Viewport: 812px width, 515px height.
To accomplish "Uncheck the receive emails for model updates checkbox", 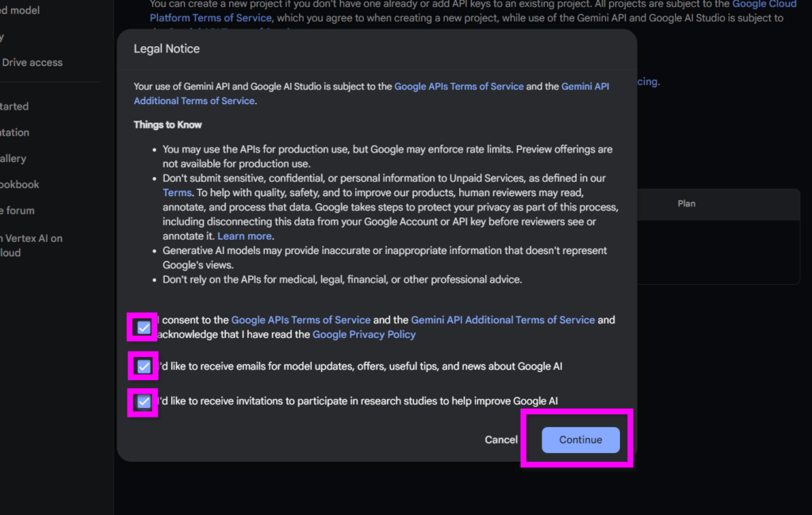I will tap(144, 367).
